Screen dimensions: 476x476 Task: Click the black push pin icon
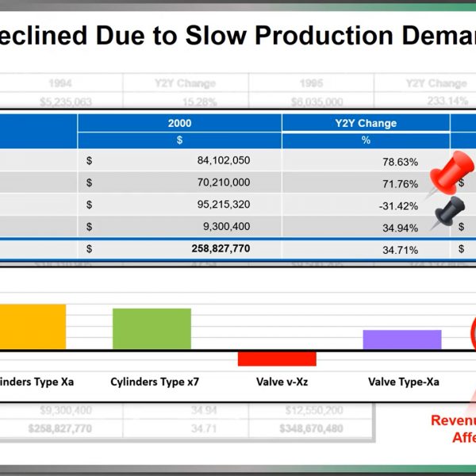449,212
